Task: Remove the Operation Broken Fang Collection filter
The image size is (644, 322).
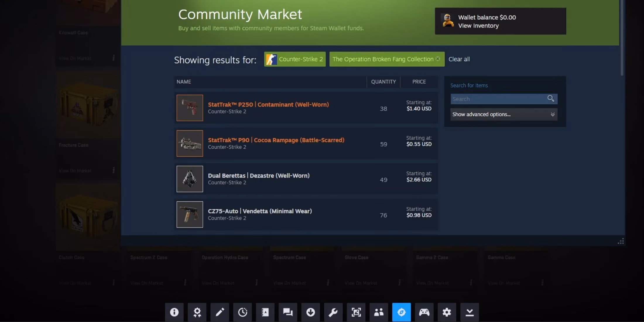Action: pos(438,59)
